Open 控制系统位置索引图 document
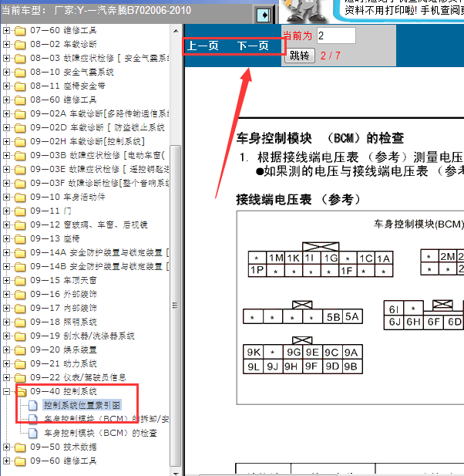464x476 pixels. 82,405
